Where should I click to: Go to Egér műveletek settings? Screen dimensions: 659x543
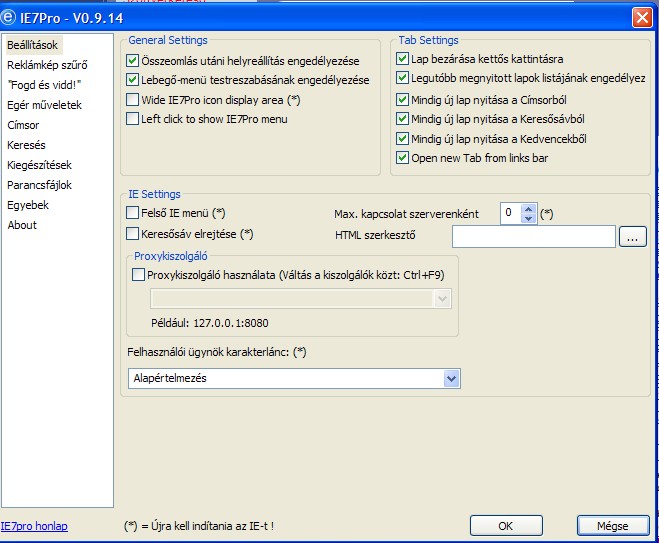pyautogui.click(x=44, y=105)
